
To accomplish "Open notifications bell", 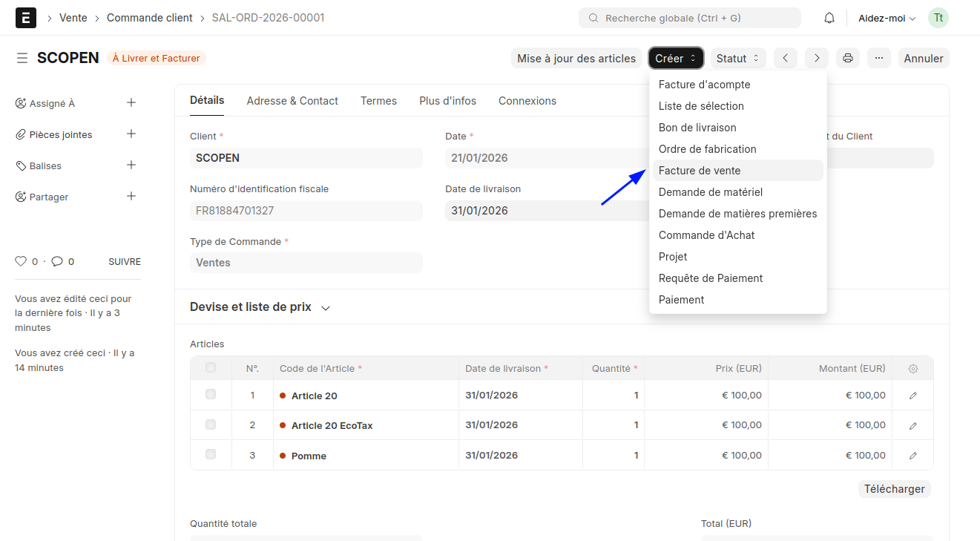I will pos(829,18).
